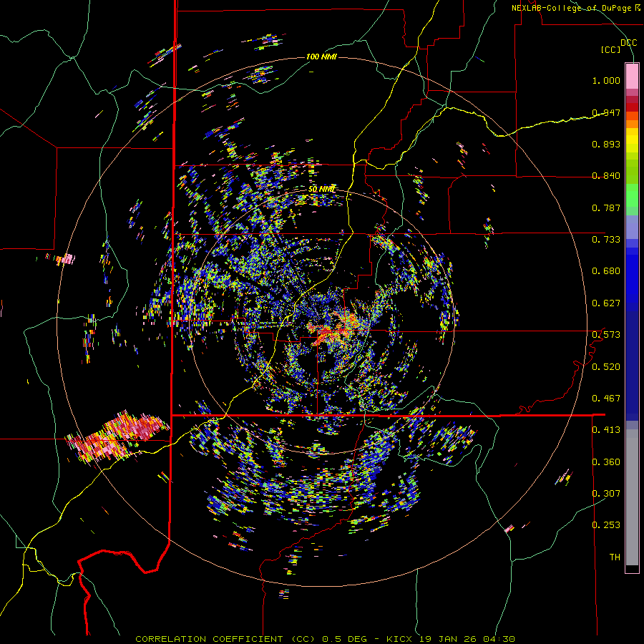Image resolution: width=644 pixels, height=644 pixels.
Task: Click the 04:30 time stamp
Action: (498, 639)
